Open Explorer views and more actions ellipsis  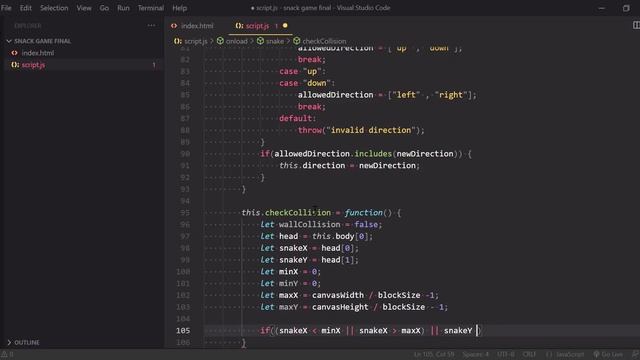pos(151,26)
